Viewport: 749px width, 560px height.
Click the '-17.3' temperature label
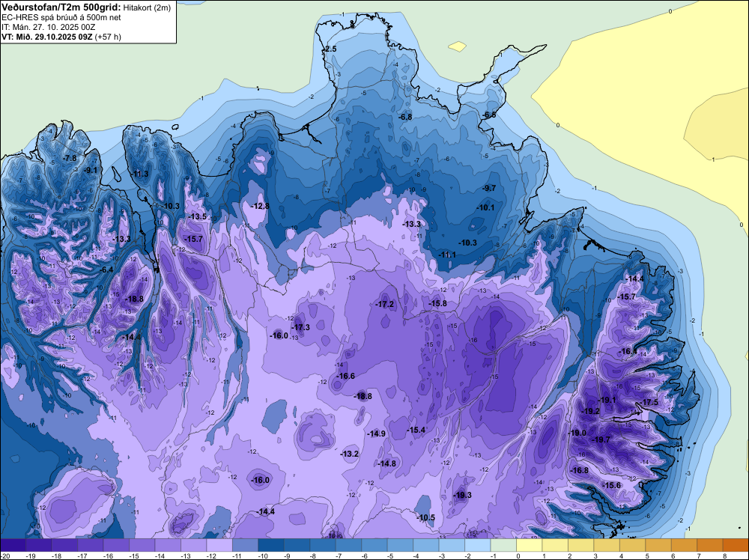pos(301,327)
